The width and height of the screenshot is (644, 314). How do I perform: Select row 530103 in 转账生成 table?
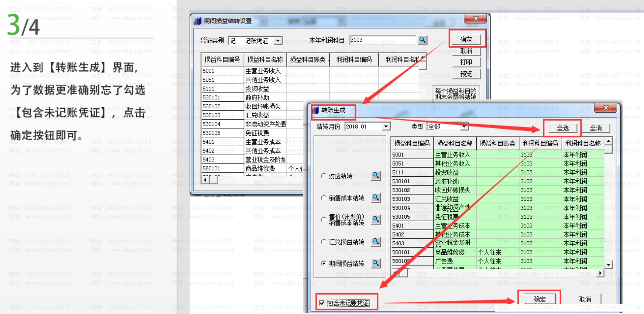tap(498, 199)
